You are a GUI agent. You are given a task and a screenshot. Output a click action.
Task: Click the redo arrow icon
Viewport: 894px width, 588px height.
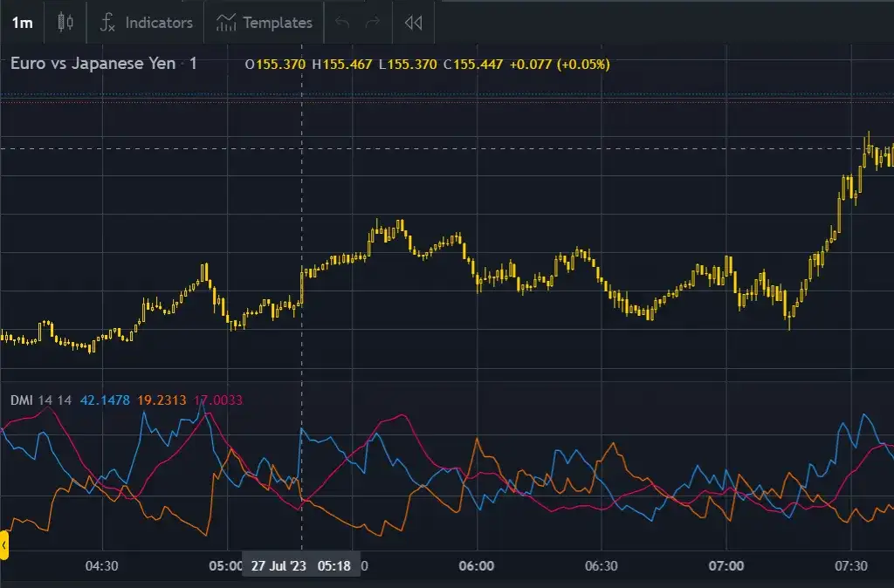[372, 23]
